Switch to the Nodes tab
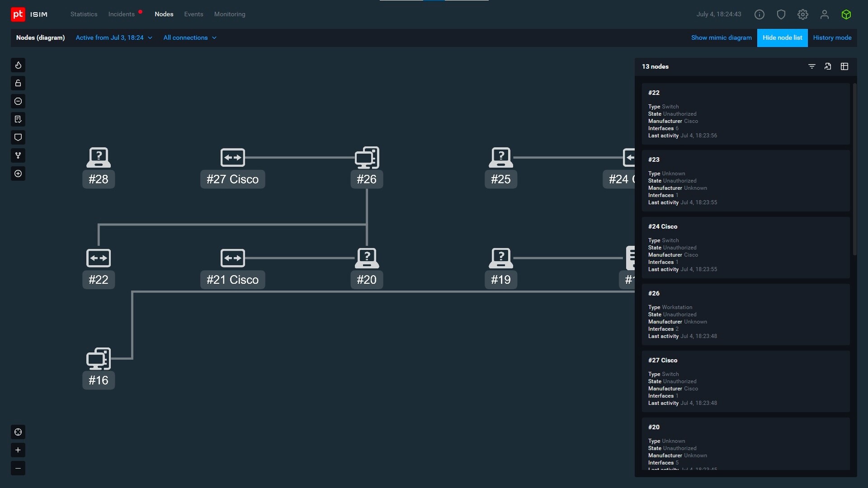 point(164,14)
